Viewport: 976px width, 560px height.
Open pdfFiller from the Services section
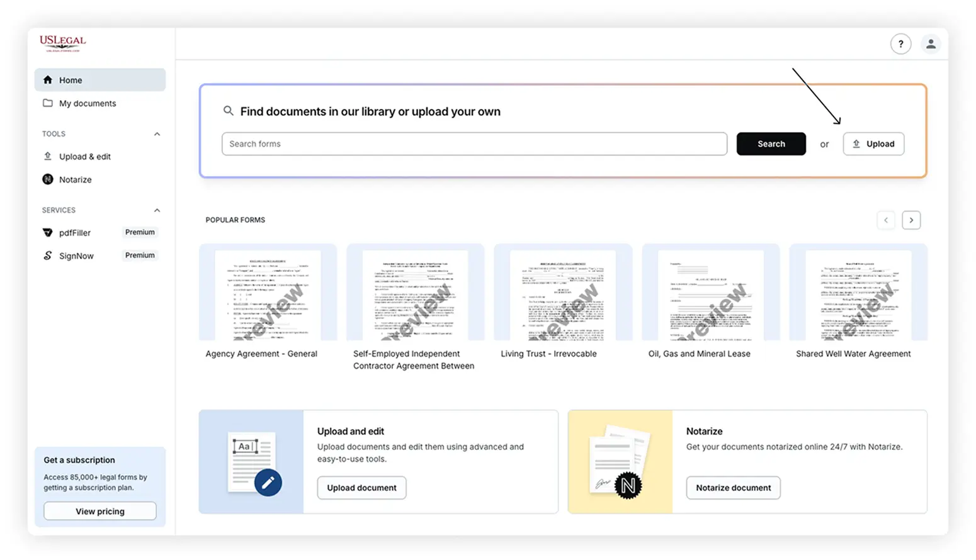(74, 232)
